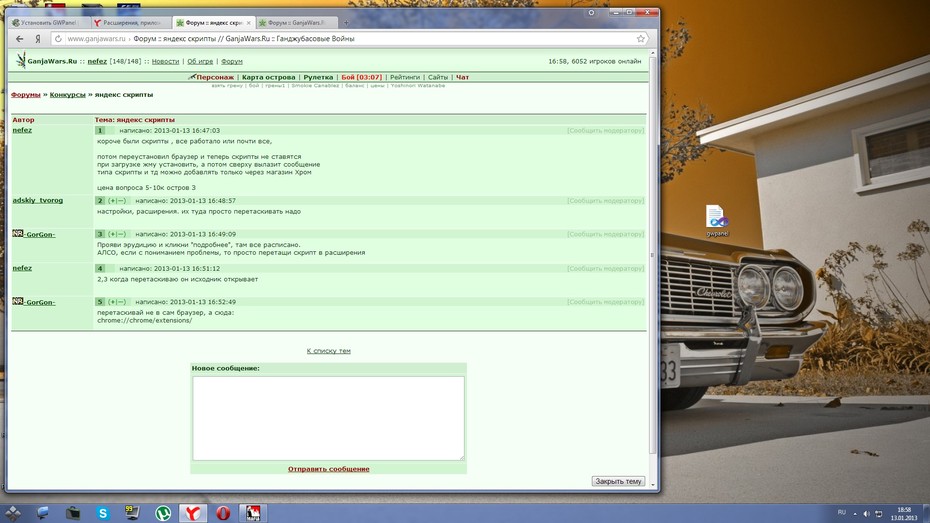Rate post 5 with (+|−) control
The image size is (930, 523).
(x=117, y=302)
